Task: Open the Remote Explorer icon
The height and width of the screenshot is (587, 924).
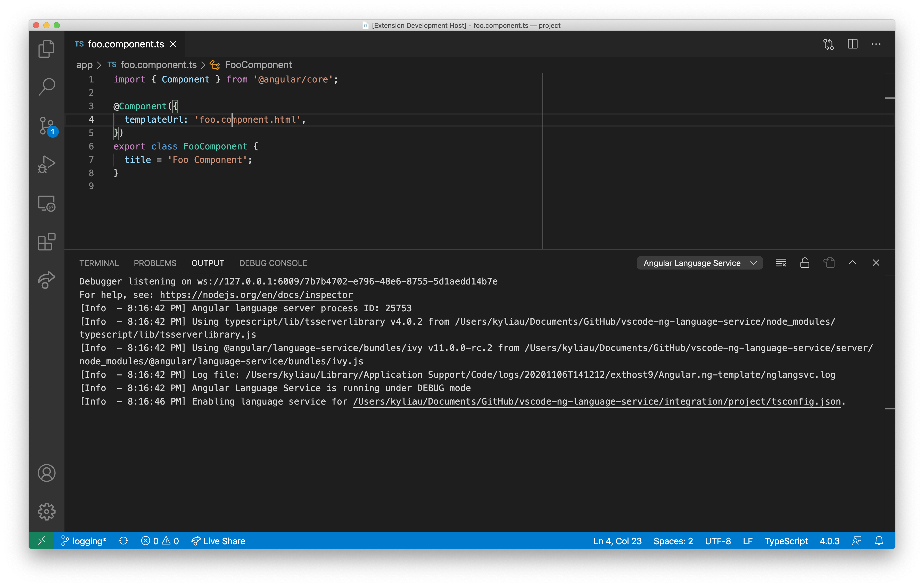Action: (x=46, y=203)
